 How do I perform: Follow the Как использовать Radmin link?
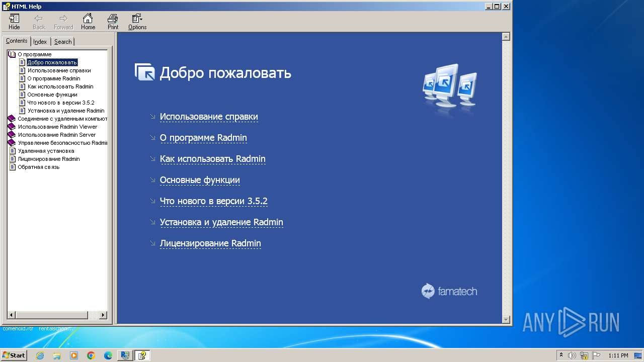pyautogui.click(x=212, y=159)
